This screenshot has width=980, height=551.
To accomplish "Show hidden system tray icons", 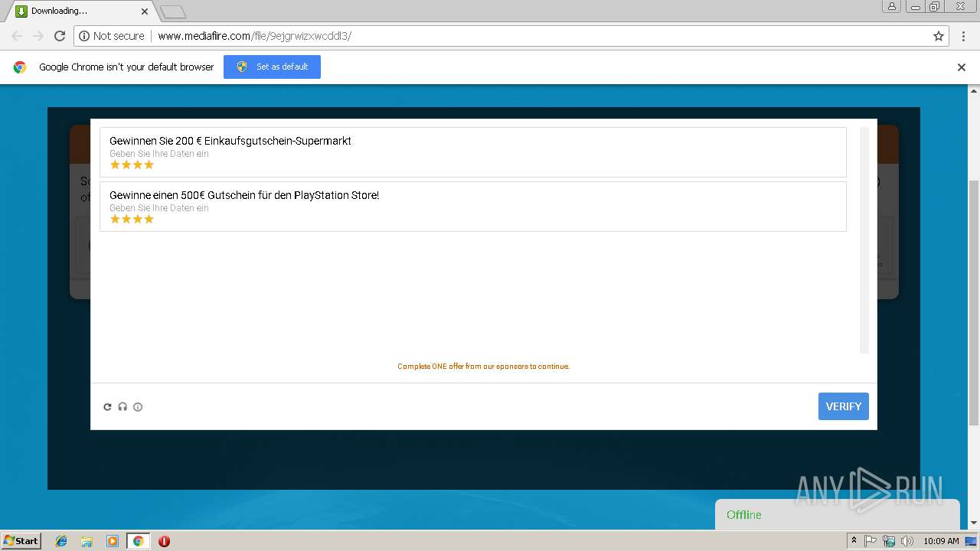I will pos(854,541).
